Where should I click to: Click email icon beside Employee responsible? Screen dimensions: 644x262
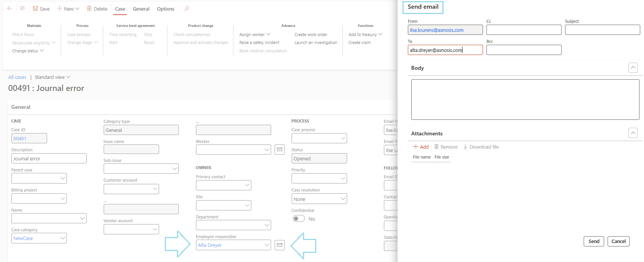[x=279, y=245]
